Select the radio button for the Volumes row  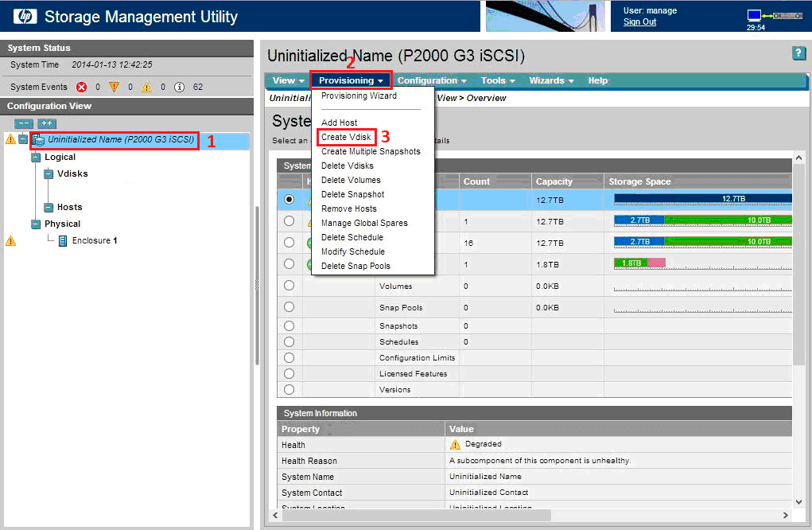pos(289,286)
